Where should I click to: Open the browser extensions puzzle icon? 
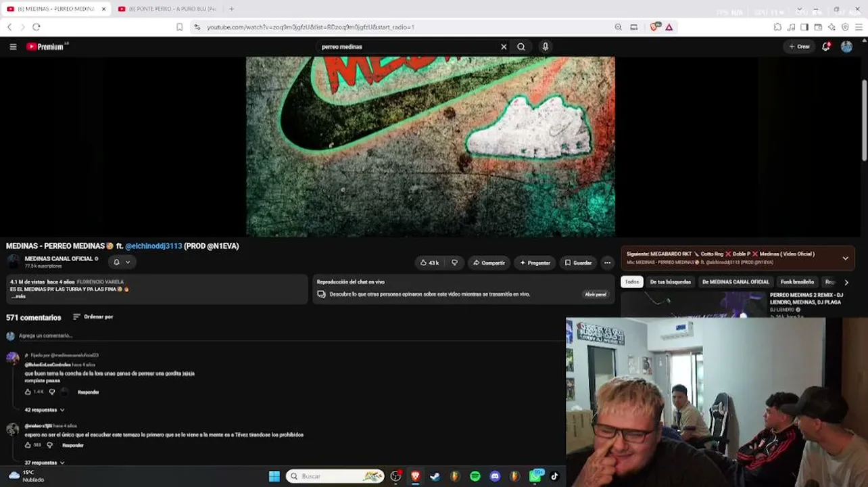(x=777, y=27)
